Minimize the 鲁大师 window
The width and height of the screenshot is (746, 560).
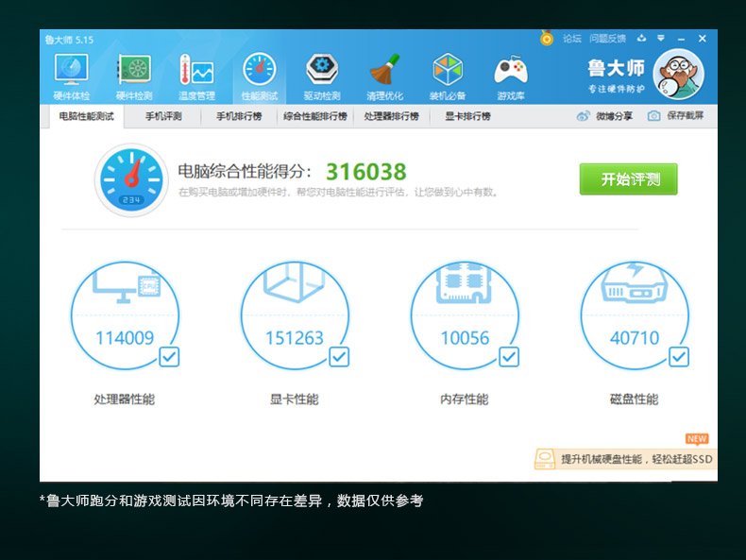[681, 39]
